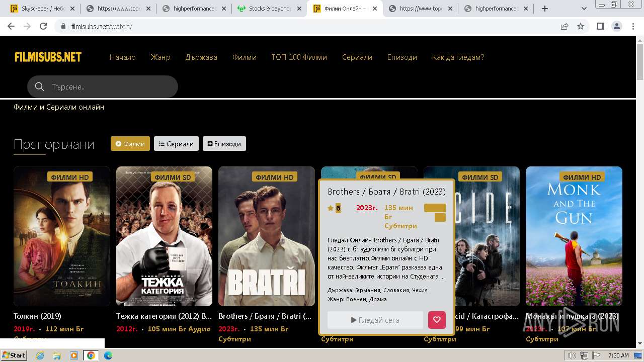Open Начало menu item

coord(123,57)
